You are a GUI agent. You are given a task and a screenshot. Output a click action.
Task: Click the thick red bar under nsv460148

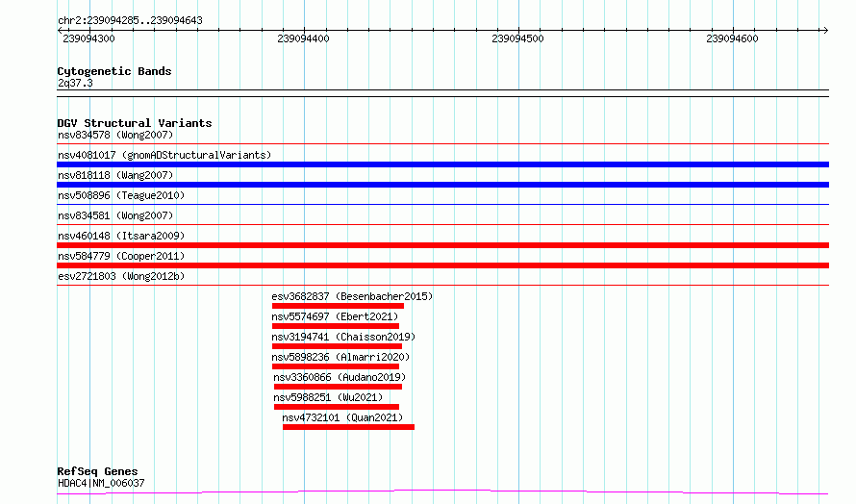442,245
